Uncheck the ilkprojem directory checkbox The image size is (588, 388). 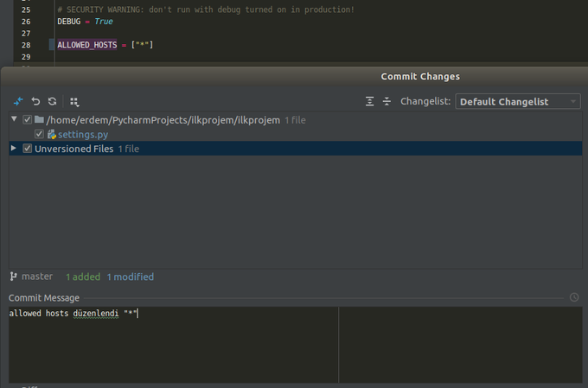click(x=27, y=119)
